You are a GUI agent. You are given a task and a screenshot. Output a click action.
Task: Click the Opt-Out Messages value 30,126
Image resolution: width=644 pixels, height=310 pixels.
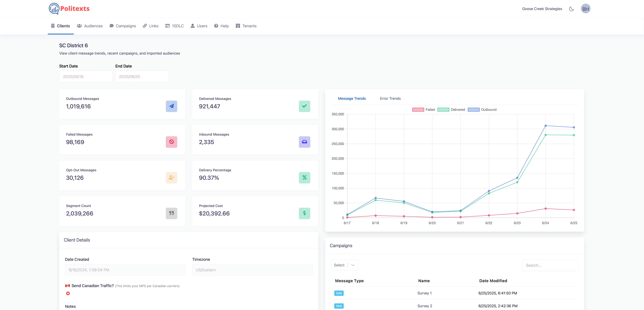[75, 178]
